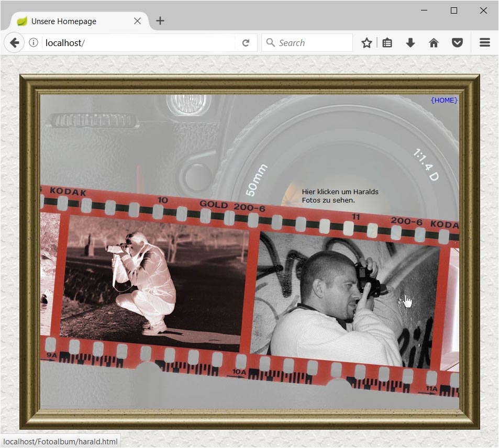Open the Firefox hamburger menu
This screenshot has height=448, width=499.
point(484,43)
